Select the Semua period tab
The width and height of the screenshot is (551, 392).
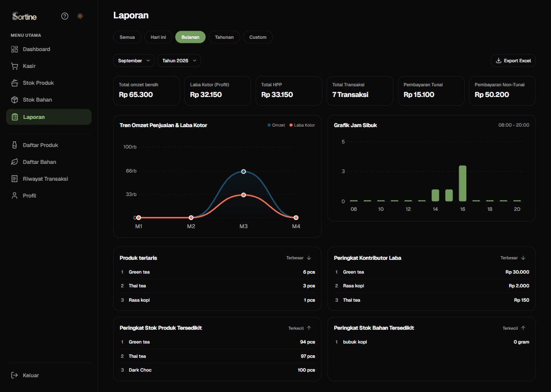click(x=127, y=37)
